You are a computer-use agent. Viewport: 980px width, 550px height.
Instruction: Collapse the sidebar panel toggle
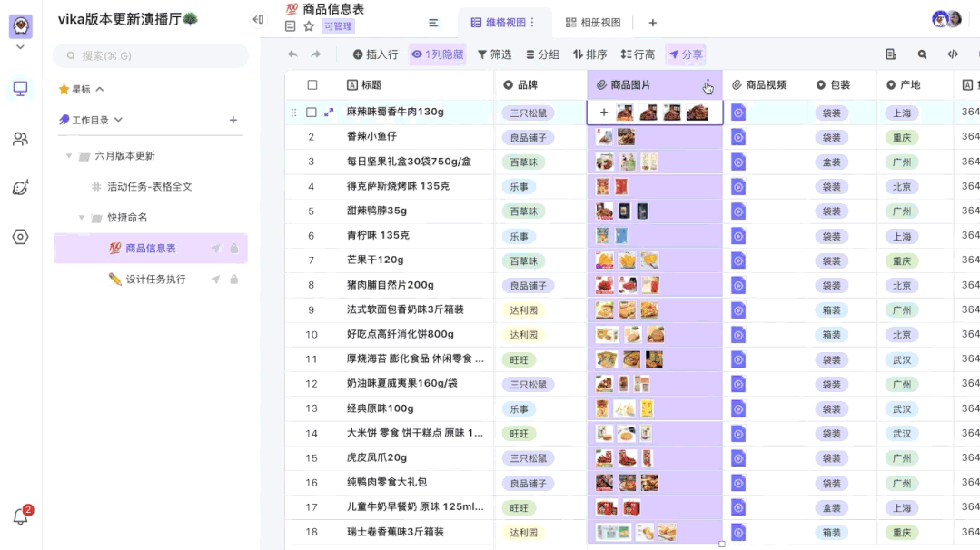(x=258, y=19)
